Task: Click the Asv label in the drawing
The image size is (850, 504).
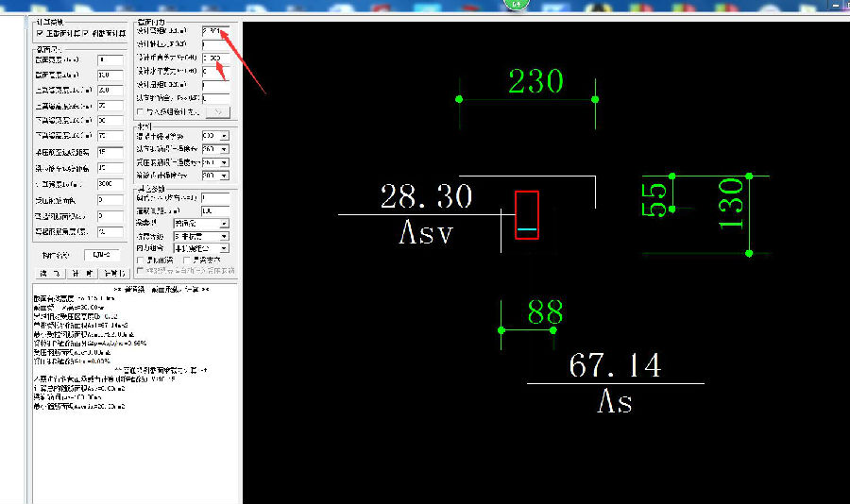Action: pyautogui.click(x=426, y=233)
